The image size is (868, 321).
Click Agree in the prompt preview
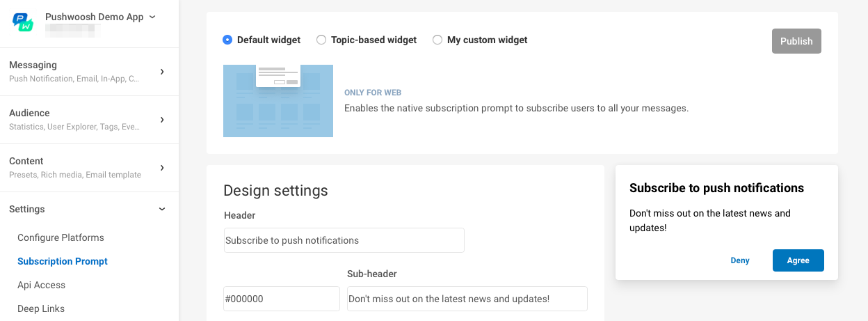[798, 260]
